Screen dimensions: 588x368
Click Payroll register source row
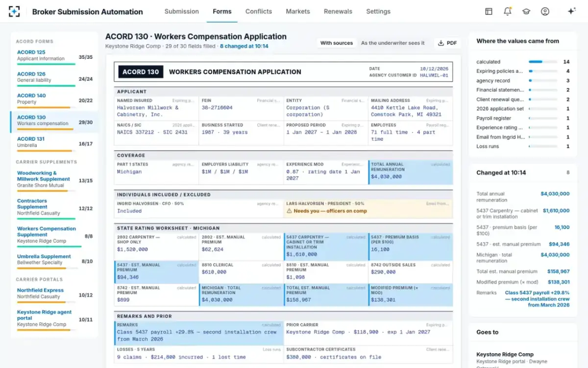coord(523,118)
